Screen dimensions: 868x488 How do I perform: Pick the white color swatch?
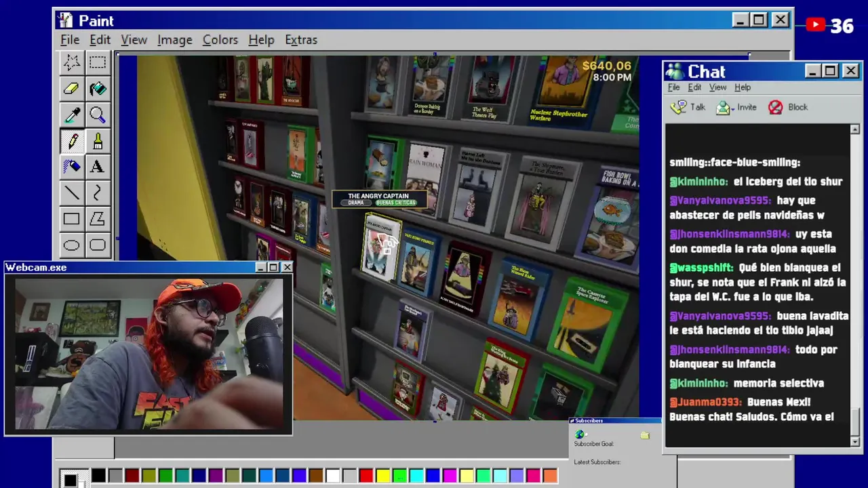tap(332, 476)
